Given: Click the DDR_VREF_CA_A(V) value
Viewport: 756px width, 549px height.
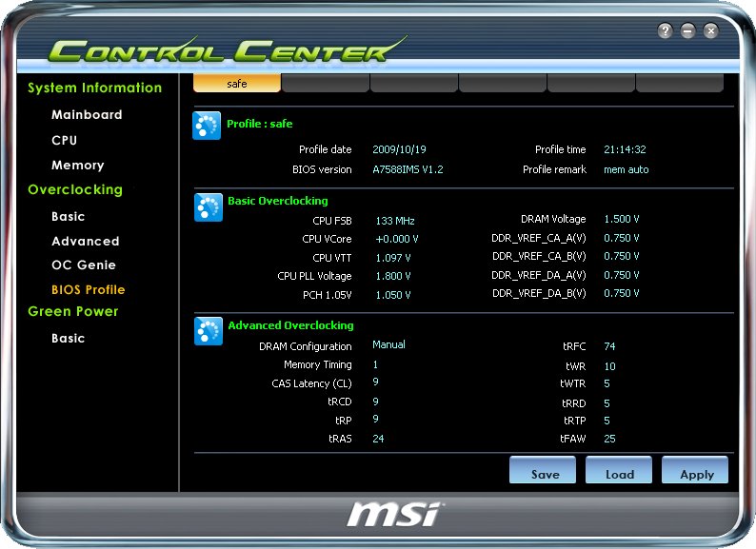Looking at the screenshot, I should coord(622,238).
